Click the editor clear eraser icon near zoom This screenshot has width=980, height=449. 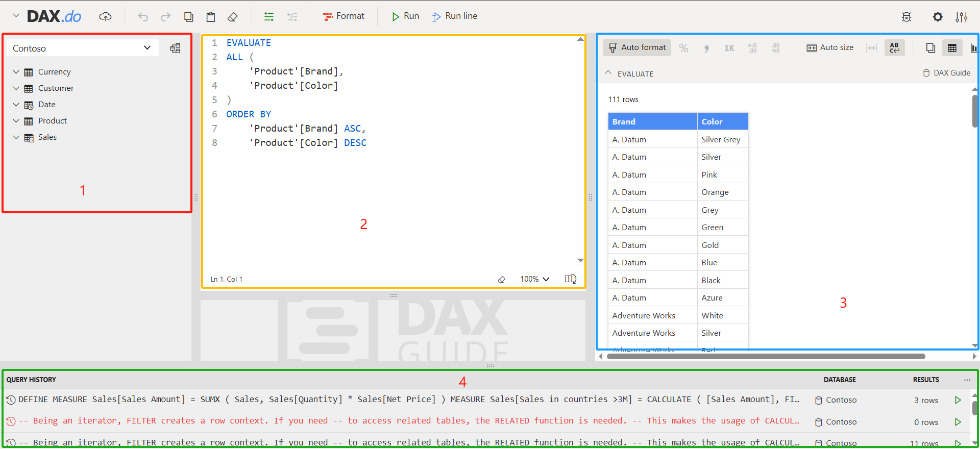click(x=502, y=279)
